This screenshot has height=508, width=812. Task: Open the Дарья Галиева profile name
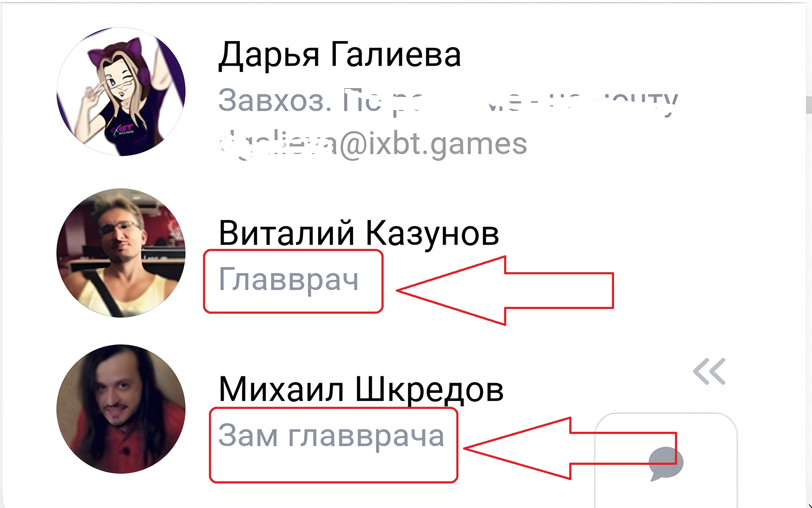[x=339, y=55]
